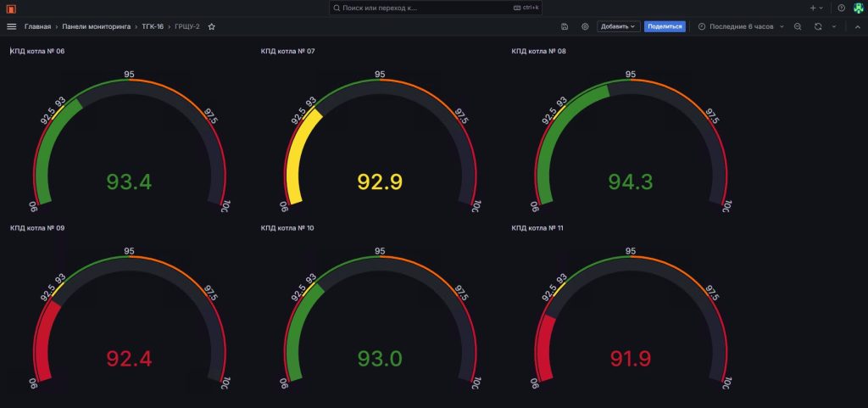Open the hamburger navigation menu
868x408 pixels.
[x=11, y=26]
